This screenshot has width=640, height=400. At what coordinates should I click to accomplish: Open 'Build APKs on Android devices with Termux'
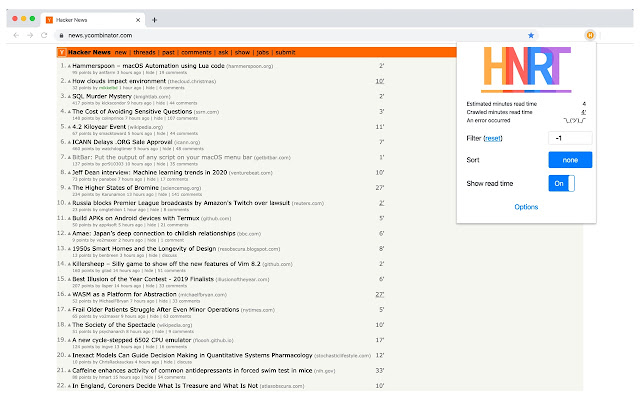click(136, 218)
